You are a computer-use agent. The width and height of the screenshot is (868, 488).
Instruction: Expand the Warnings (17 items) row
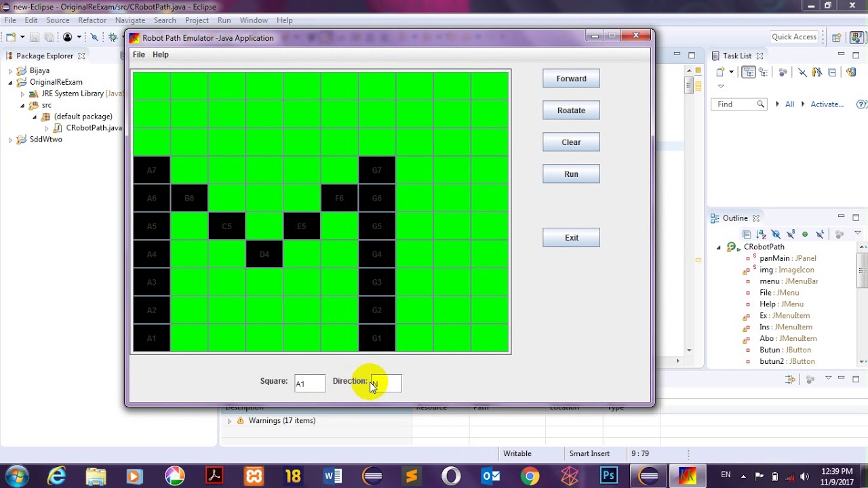click(x=229, y=421)
